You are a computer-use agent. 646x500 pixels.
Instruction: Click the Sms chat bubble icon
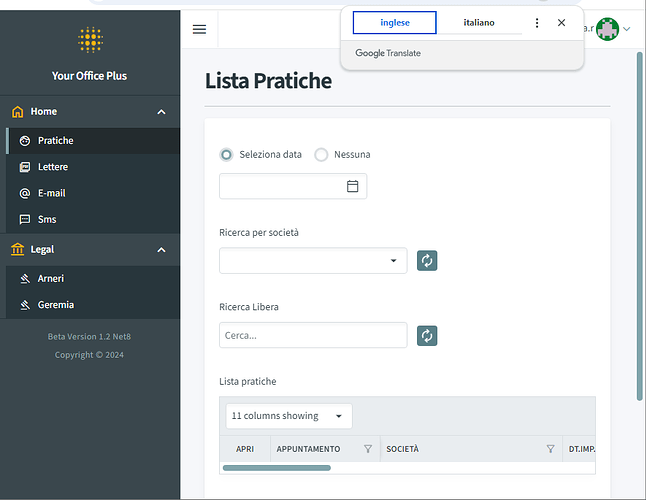[25, 220]
